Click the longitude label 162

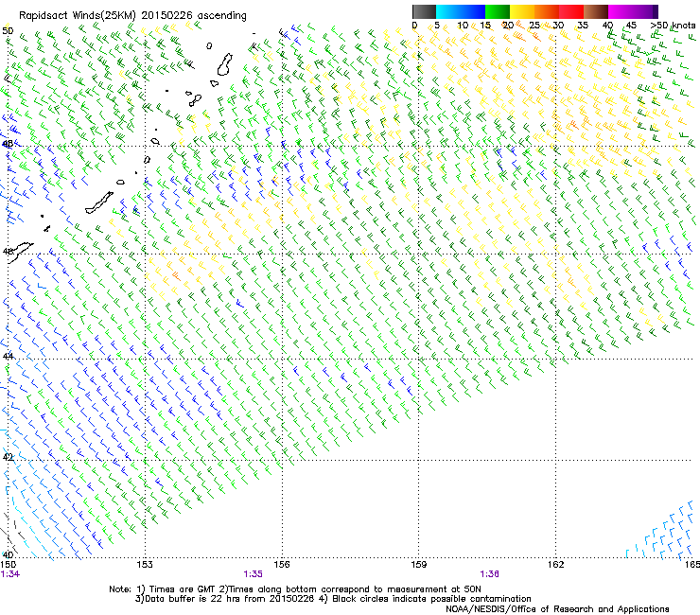point(556,565)
